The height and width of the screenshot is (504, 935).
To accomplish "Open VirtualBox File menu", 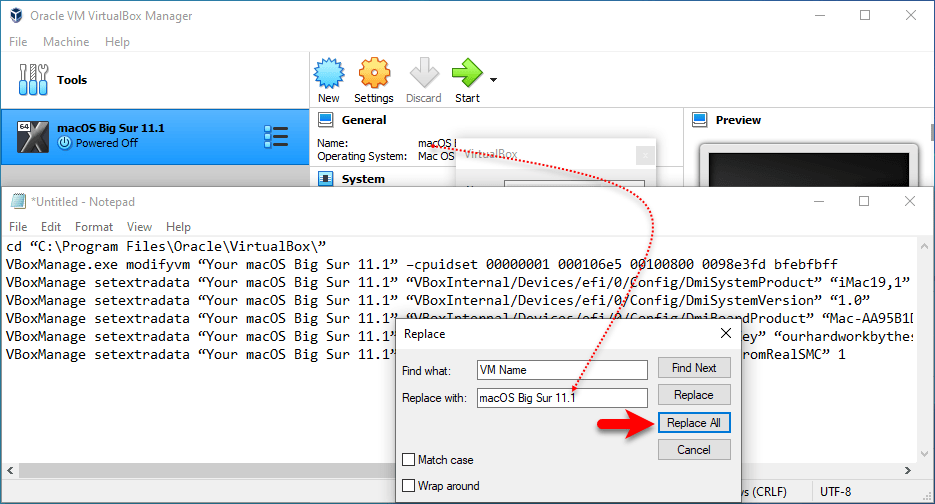I will point(18,42).
